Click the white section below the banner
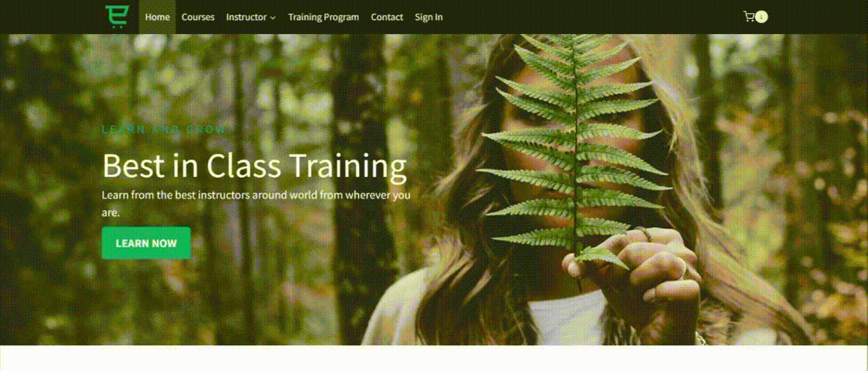868x371 pixels. pyautogui.click(x=434, y=358)
